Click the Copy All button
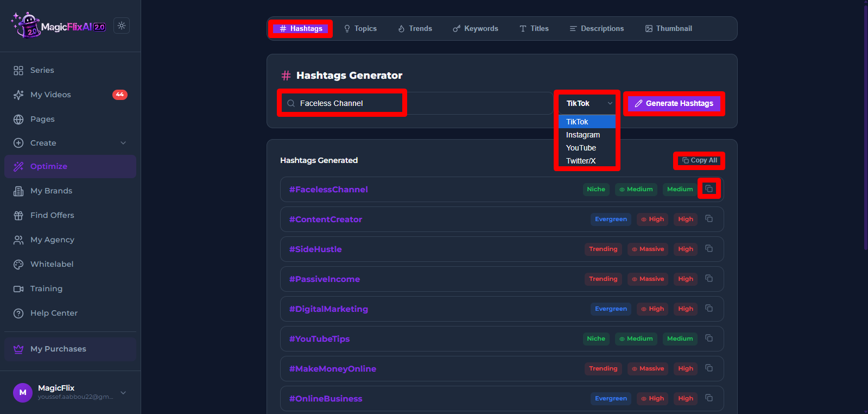Viewport: 868px width, 414px height. [x=700, y=160]
